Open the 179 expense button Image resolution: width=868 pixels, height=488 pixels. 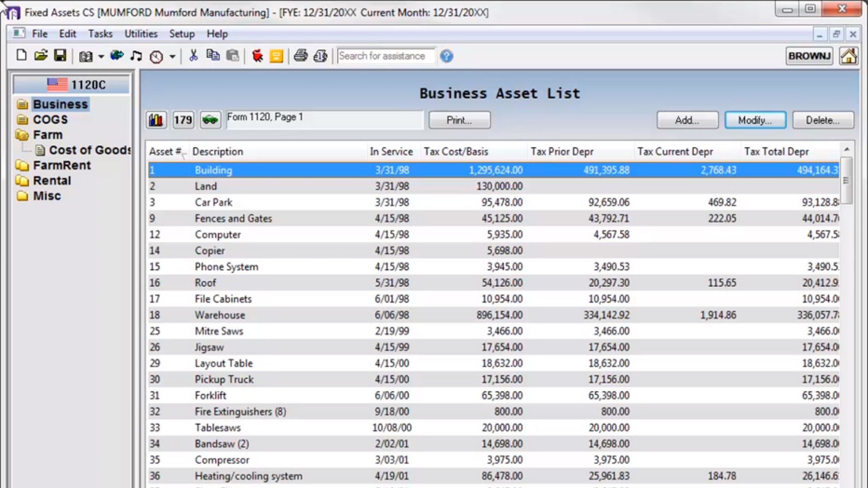pyautogui.click(x=183, y=120)
